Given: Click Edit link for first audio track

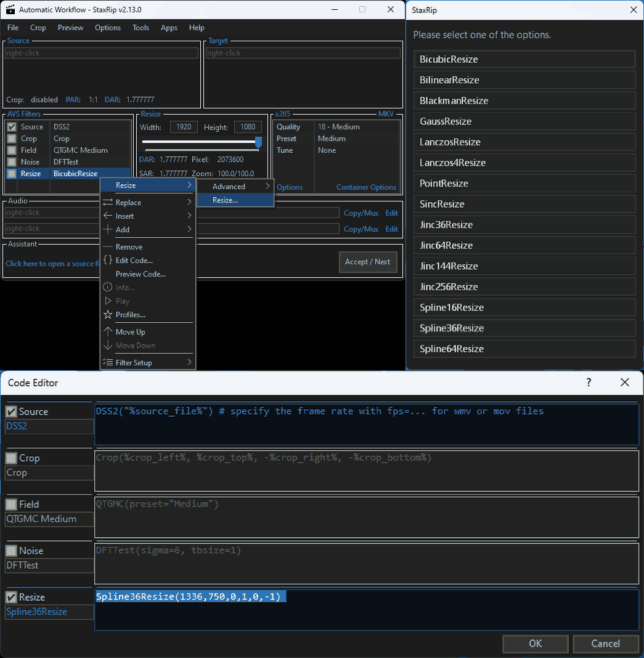Looking at the screenshot, I should tap(392, 213).
